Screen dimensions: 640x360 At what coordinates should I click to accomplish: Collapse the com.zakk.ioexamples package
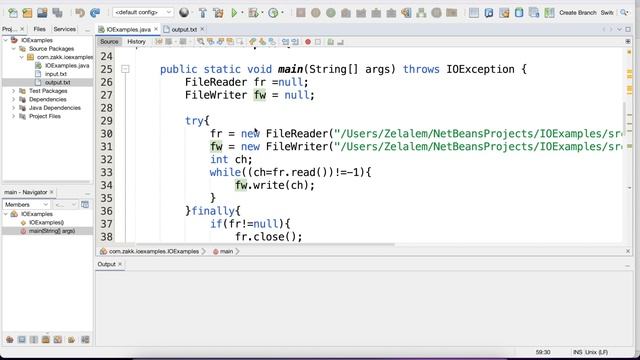tap(21, 57)
